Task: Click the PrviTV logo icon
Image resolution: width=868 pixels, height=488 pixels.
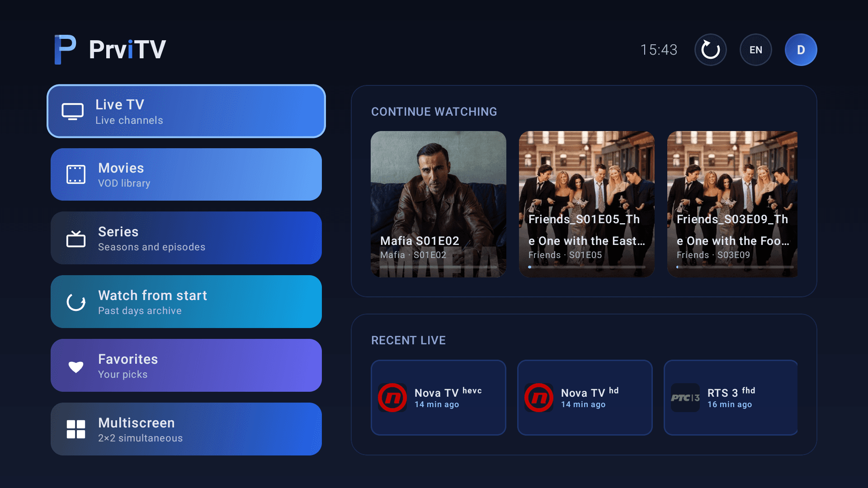Action: [65, 50]
